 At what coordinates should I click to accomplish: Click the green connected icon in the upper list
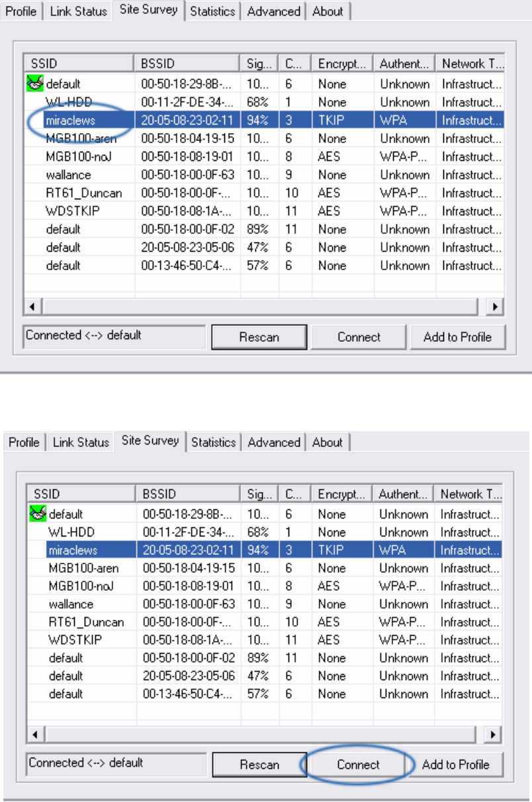pos(34,83)
